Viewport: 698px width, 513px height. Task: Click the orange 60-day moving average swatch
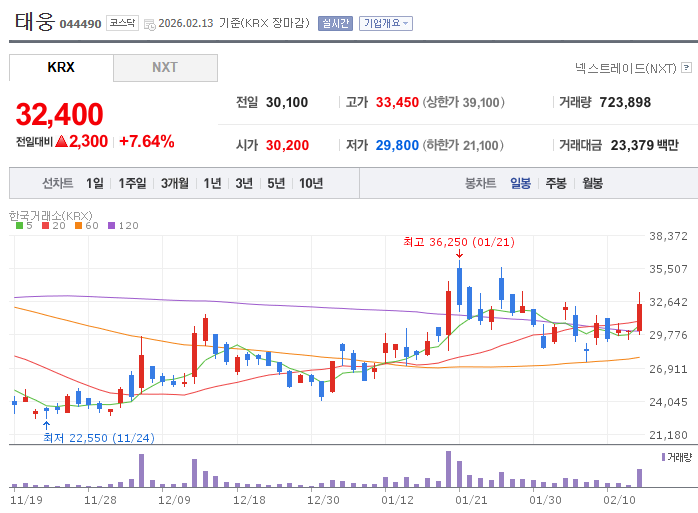click(78, 226)
